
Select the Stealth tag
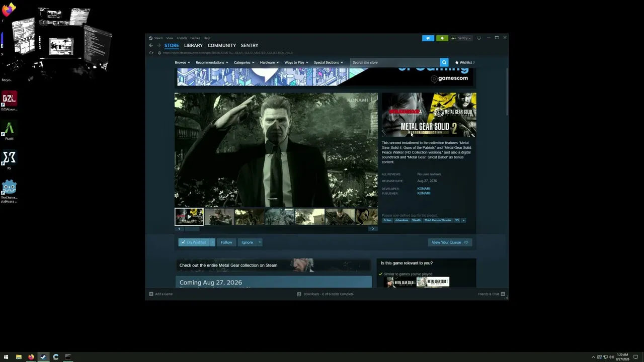[416, 220]
